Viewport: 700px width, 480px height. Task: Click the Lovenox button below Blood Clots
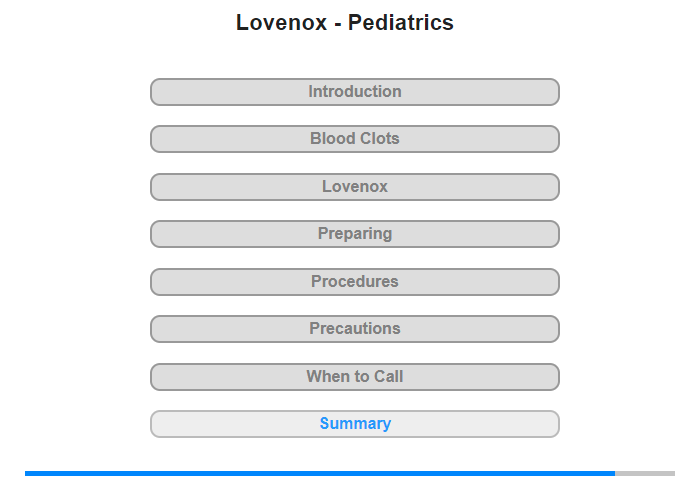pos(354,187)
